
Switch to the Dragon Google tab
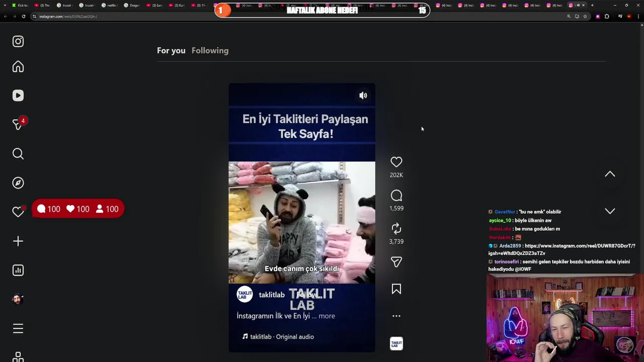pyautogui.click(x=131, y=5)
